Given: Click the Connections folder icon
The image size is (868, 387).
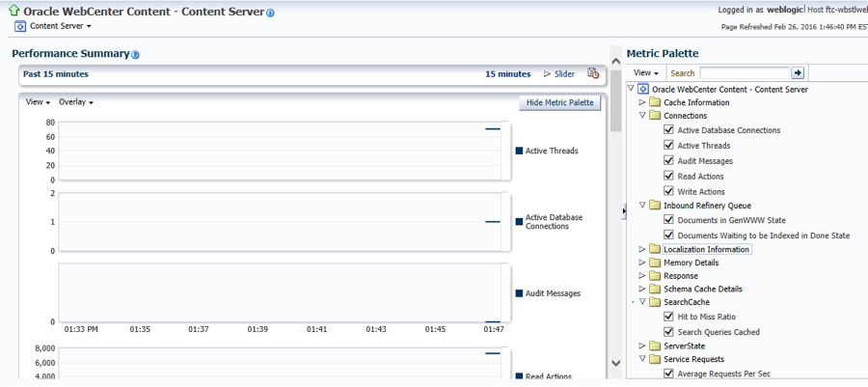Looking at the screenshot, I should coord(655,116).
